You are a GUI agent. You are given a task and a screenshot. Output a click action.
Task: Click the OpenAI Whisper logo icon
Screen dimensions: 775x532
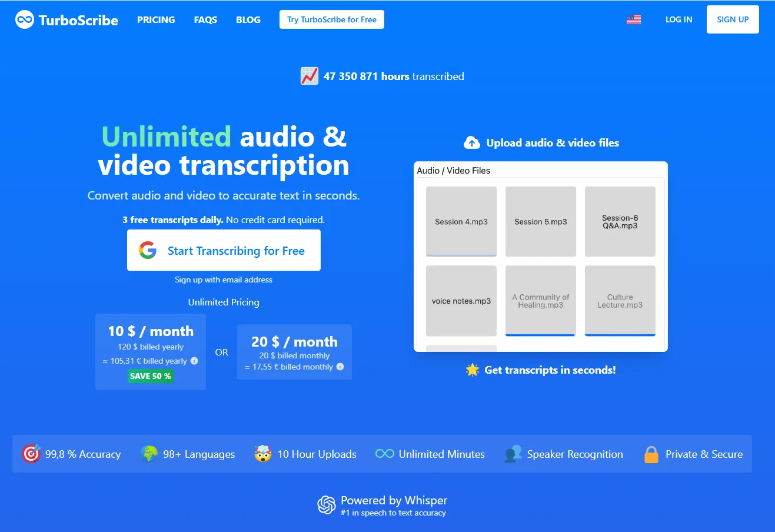tap(327, 505)
